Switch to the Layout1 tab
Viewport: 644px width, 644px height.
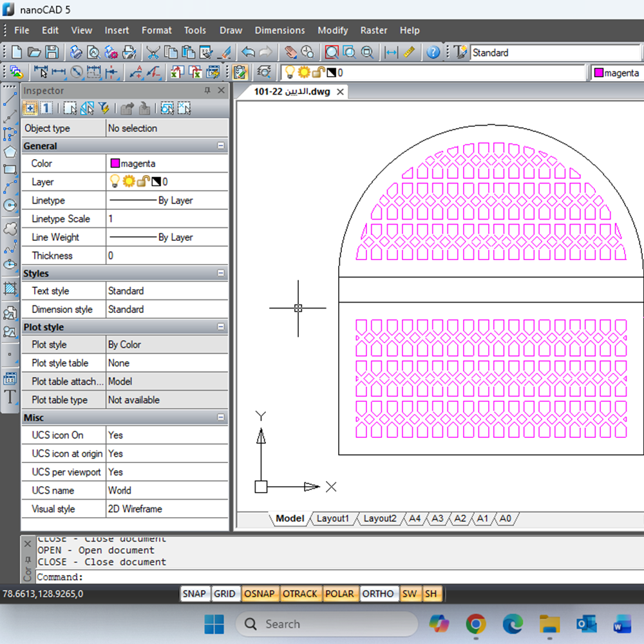[332, 518]
